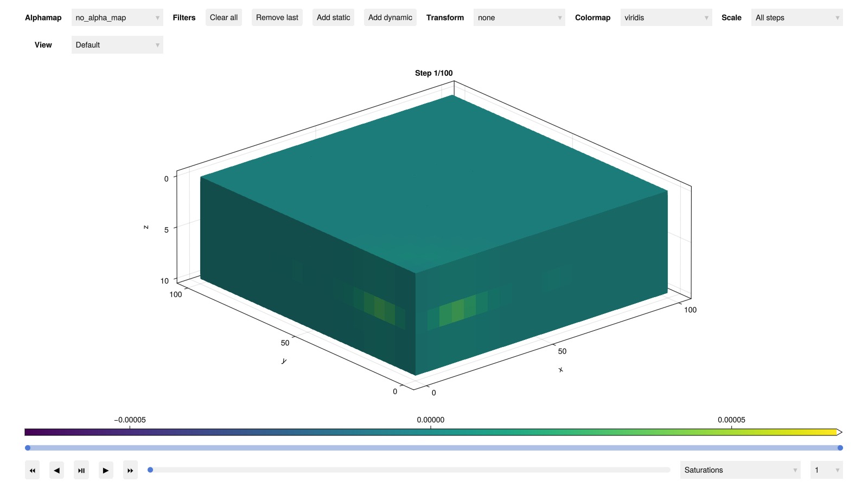Advance one step with forward arrow icon
This screenshot has width=868, height=488.
click(106, 470)
